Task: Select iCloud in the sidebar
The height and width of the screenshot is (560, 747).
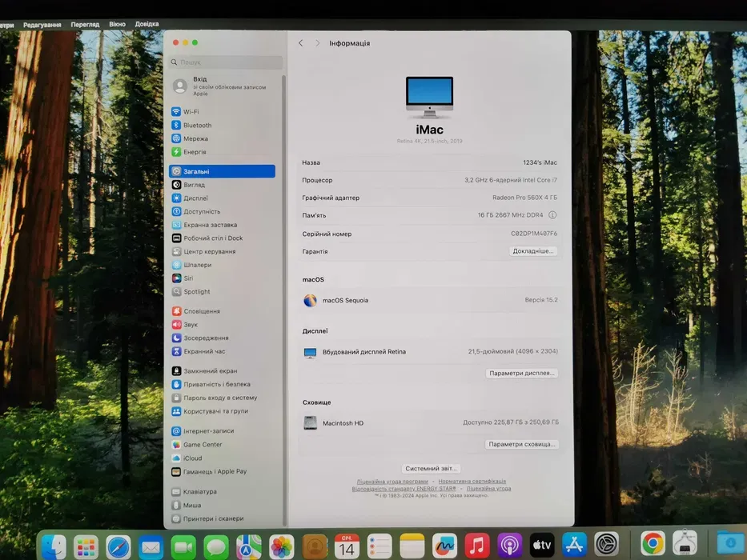Action: (192, 458)
